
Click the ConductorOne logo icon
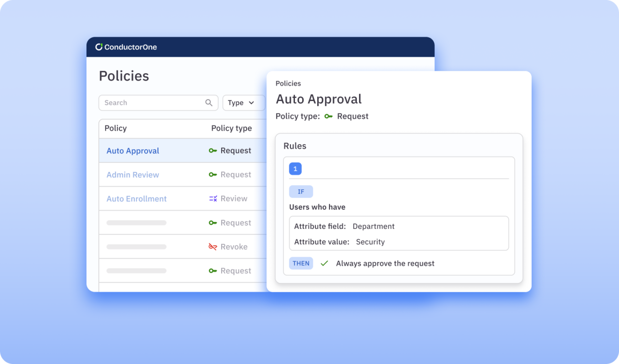(99, 47)
